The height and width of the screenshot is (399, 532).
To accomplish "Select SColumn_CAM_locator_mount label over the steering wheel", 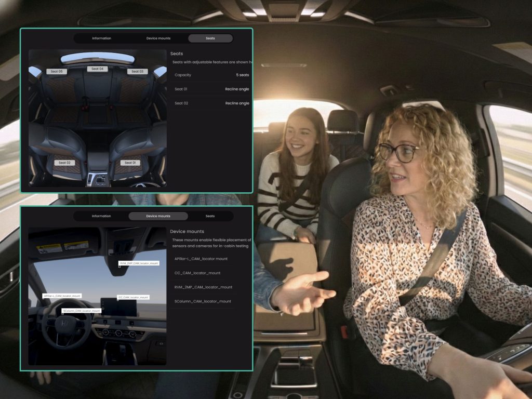I will 82,311.
